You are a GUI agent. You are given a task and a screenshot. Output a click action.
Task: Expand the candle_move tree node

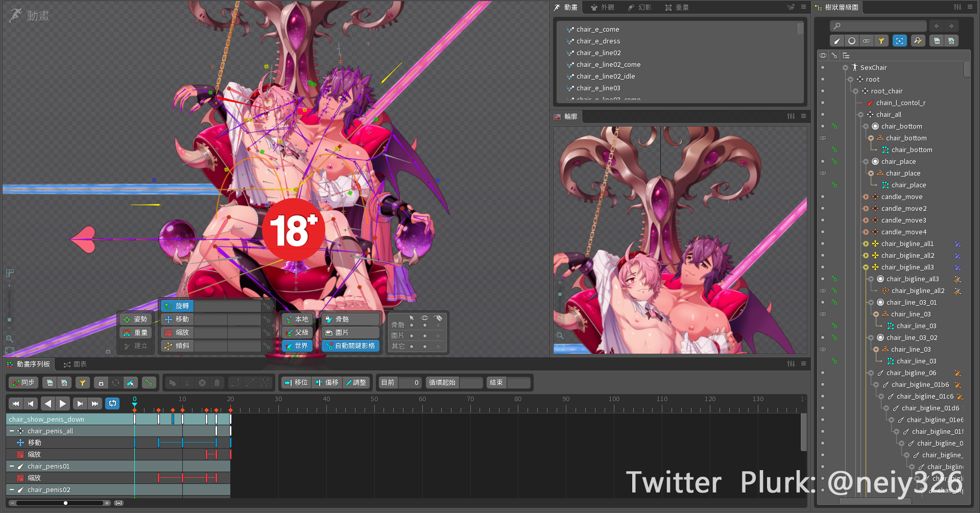pyautogui.click(x=866, y=197)
